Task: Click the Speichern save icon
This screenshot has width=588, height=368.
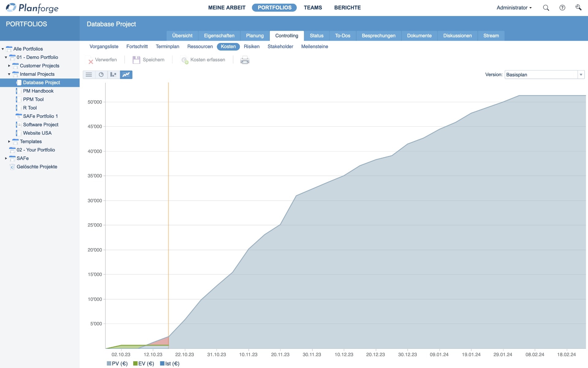Action: 136,60
